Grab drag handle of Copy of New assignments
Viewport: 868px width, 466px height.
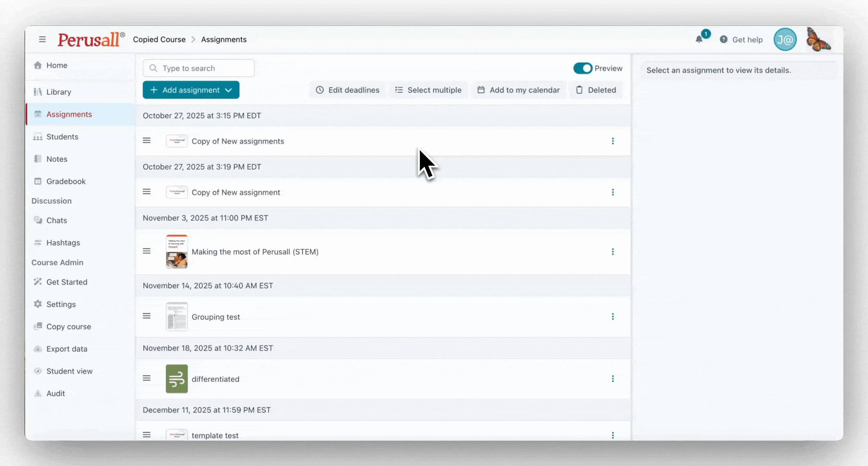pos(147,141)
